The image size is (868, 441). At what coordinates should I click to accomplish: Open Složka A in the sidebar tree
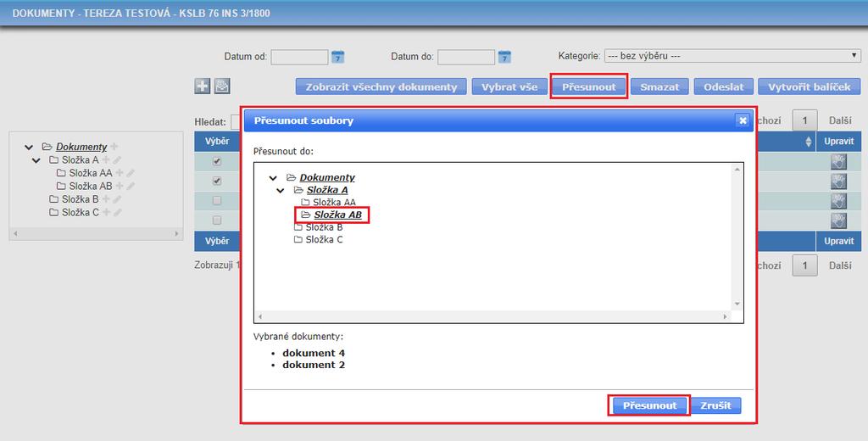point(80,160)
